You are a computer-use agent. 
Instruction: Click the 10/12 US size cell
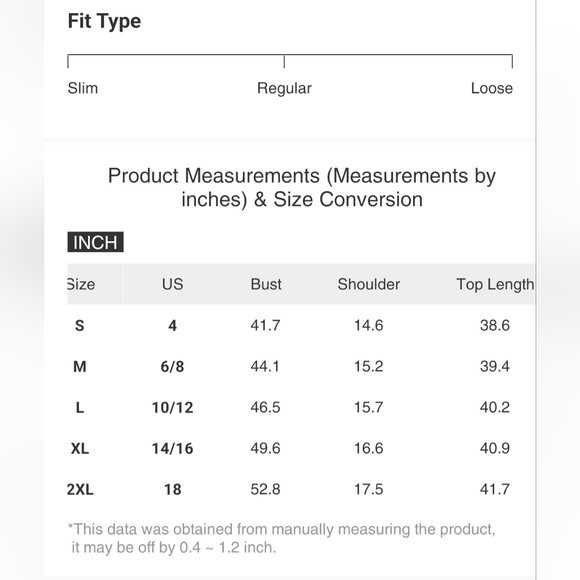click(172, 408)
